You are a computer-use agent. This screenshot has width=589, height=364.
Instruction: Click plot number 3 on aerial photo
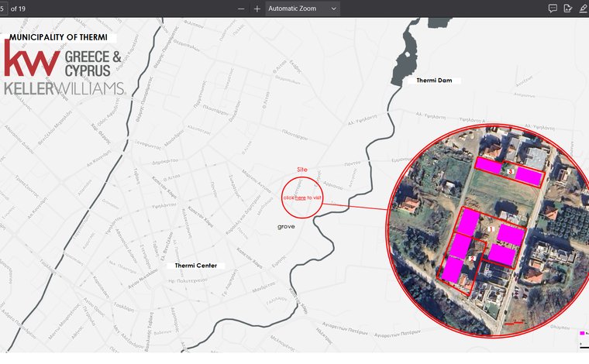[511, 171]
